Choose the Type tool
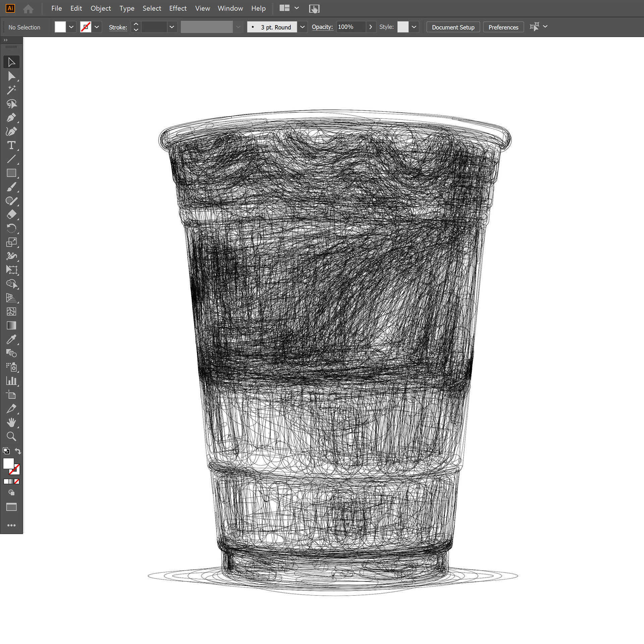The height and width of the screenshot is (644, 644). pyautogui.click(x=11, y=145)
